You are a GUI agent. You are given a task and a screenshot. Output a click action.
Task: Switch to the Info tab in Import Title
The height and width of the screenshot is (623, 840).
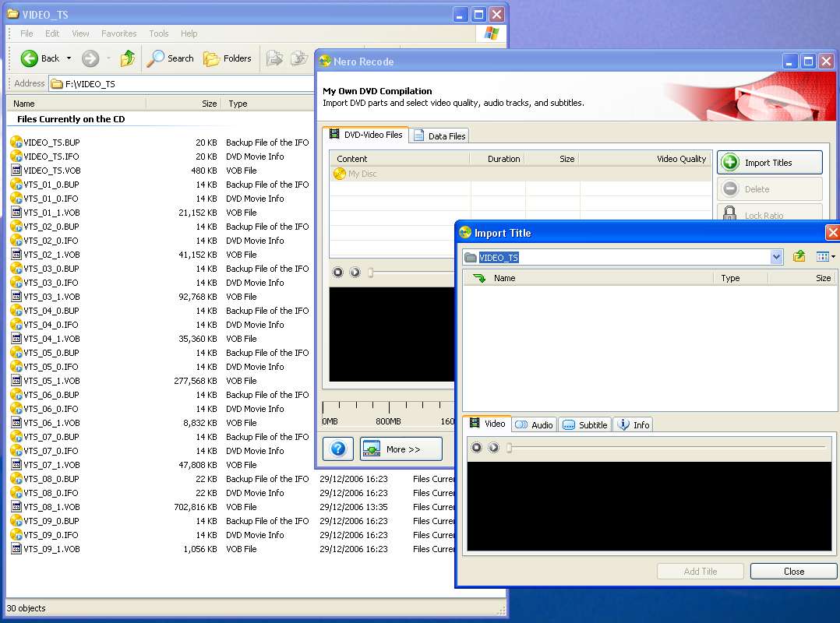[634, 425]
